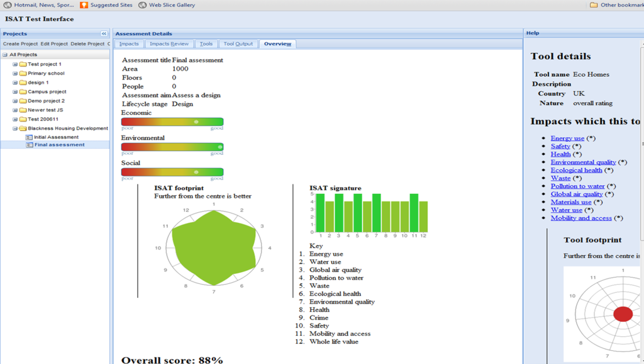Follow the Energy use link
644x364 pixels.
pos(567,138)
